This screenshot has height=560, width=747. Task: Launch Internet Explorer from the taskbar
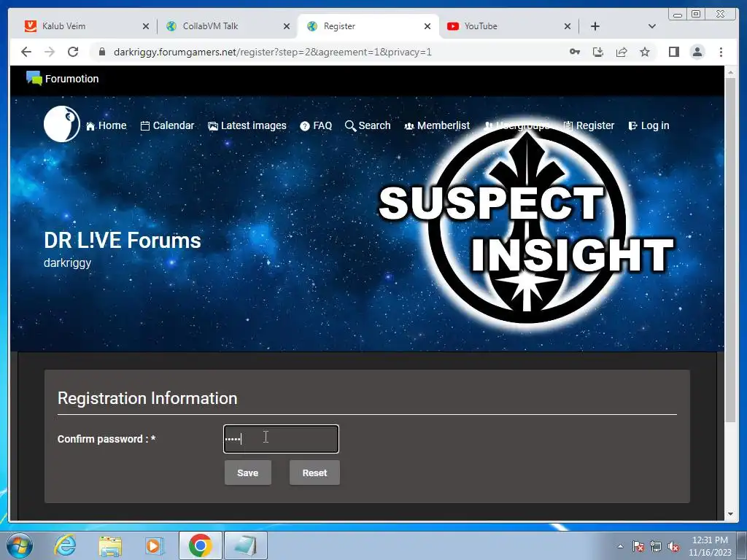coord(65,545)
